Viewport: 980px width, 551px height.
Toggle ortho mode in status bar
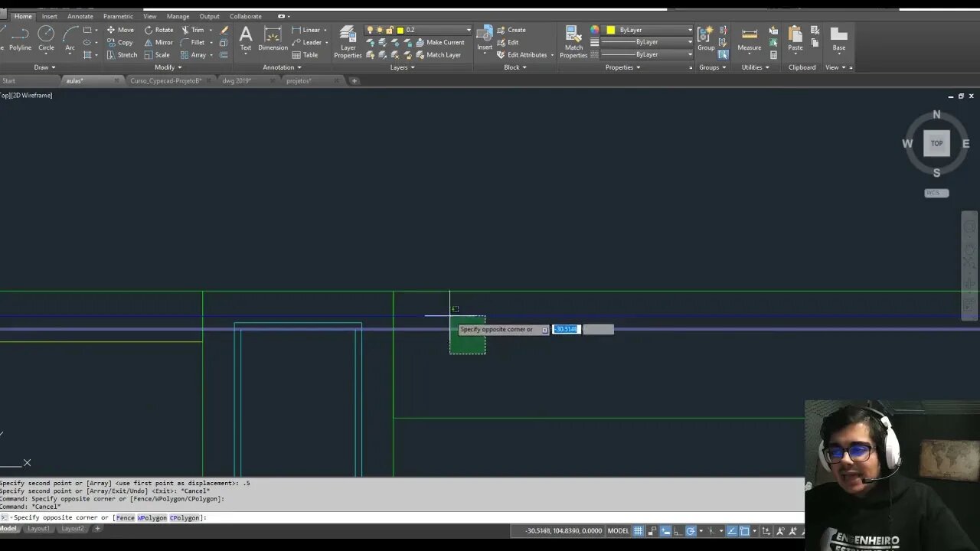tap(677, 531)
